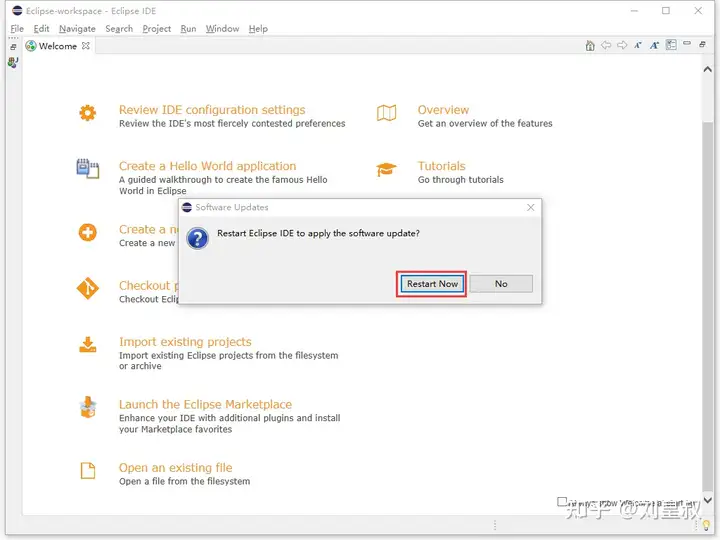Click the Marketplace box icon
This screenshot has width=720, height=540.
click(x=88, y=407)
